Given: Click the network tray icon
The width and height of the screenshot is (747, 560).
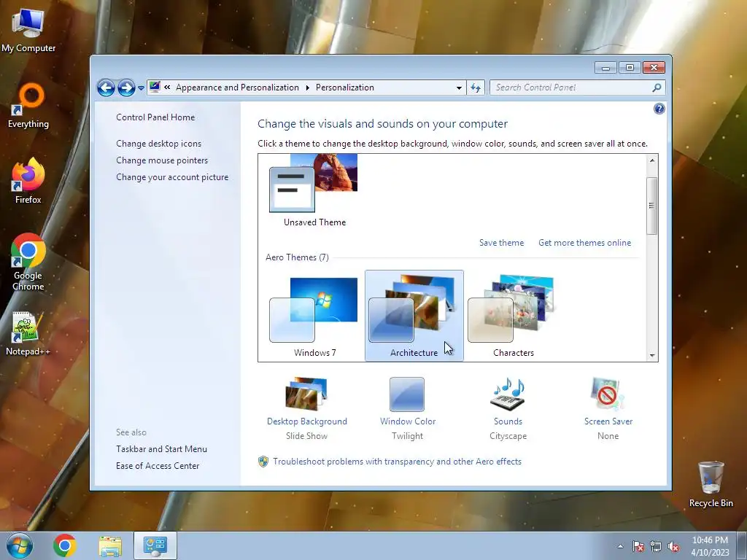Looking at the screenshot, I should 656,546.
